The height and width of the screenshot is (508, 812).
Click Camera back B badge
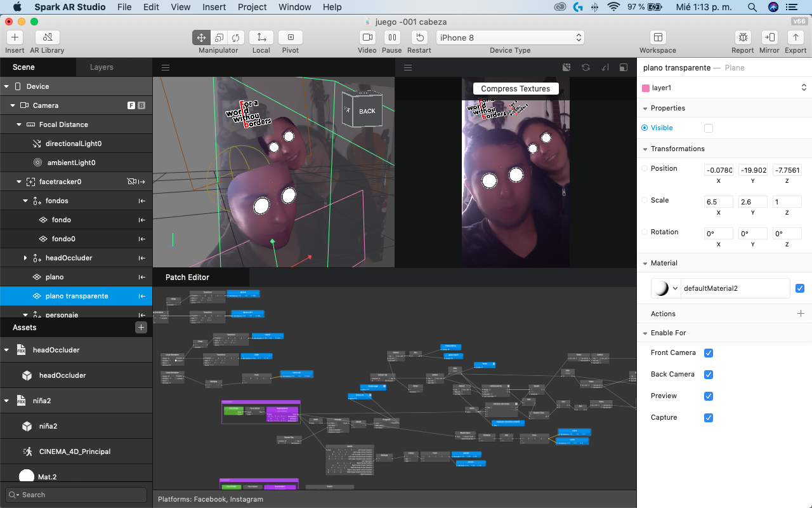(x=141, y=105)
